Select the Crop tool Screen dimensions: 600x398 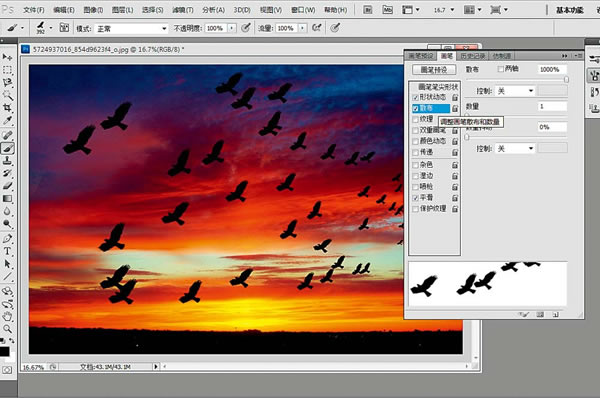tap(7, 108)
